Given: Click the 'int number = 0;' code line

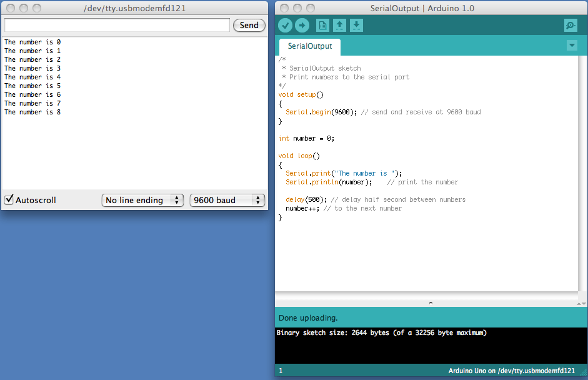Looking at the screenshot, I should pos(306,138).
